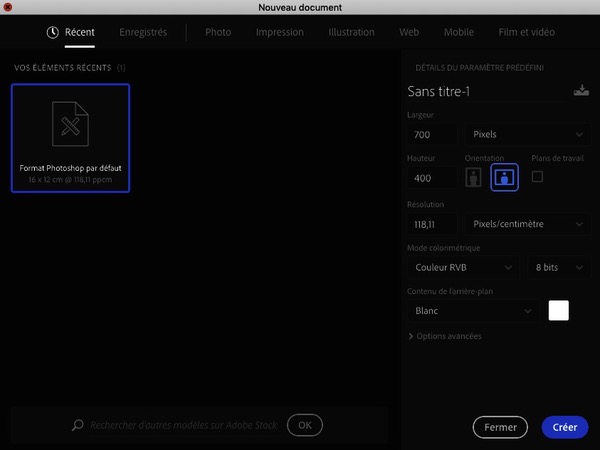Open the white background color swatch
The width and height of the screenshot is (600, 450).
click(x=558, y=310)
